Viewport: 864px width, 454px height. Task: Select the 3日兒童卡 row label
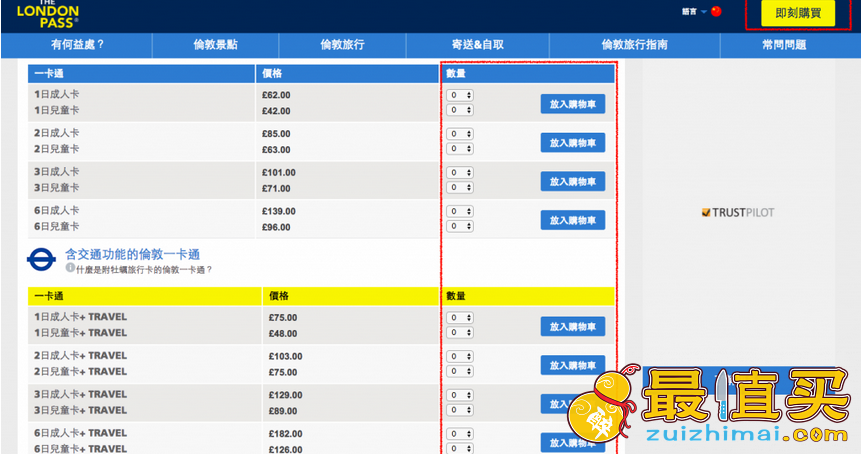tap(56, 188)
